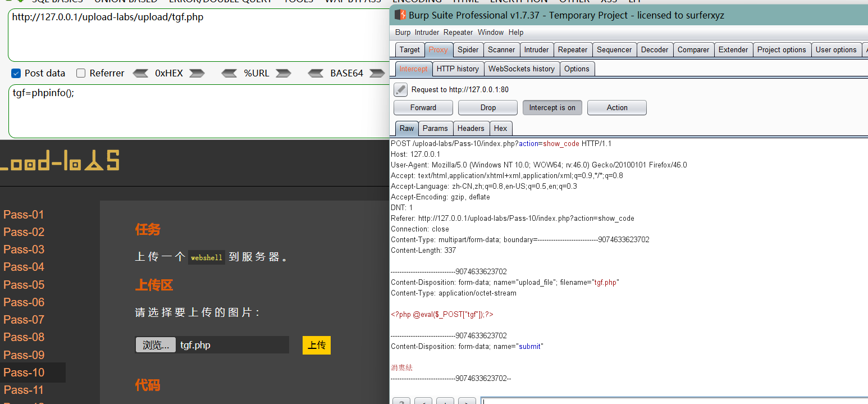
Task: Open the Burp menu
Action: [x=403, y=32]
